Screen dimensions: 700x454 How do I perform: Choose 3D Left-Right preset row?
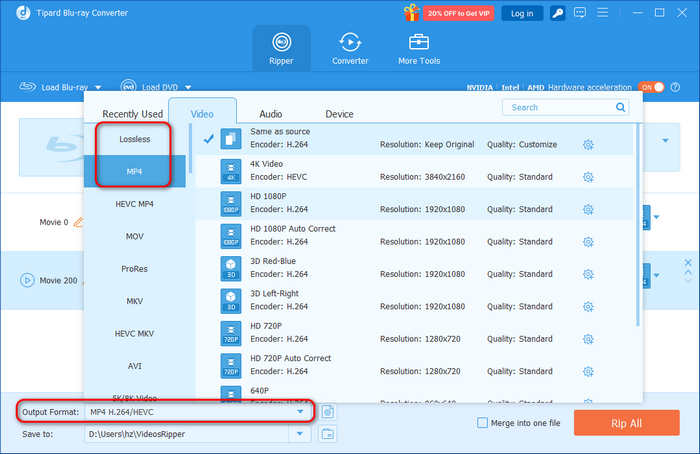click(415, 300)
